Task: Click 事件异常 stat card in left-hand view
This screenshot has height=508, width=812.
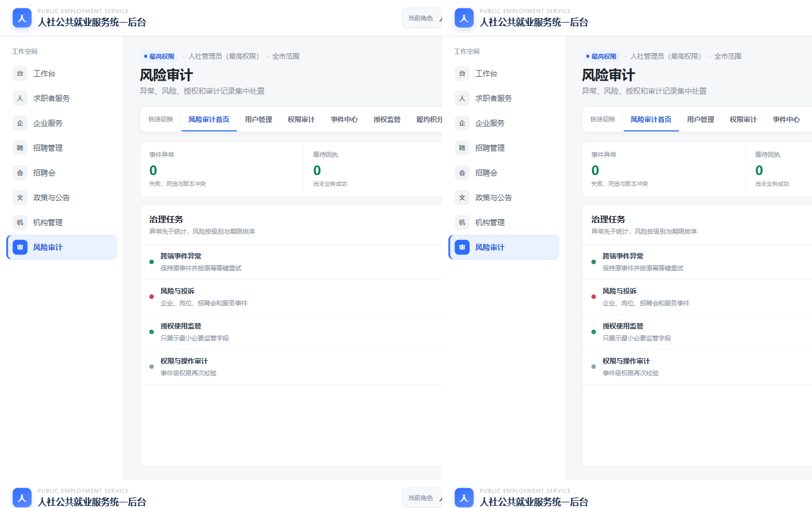Action: pyautogui.click(x=222, y=169)
